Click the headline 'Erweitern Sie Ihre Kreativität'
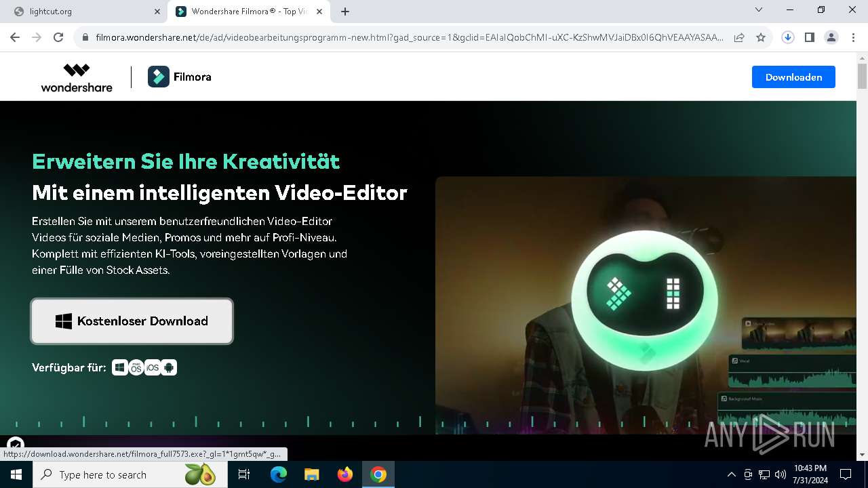 click(186, 161)
